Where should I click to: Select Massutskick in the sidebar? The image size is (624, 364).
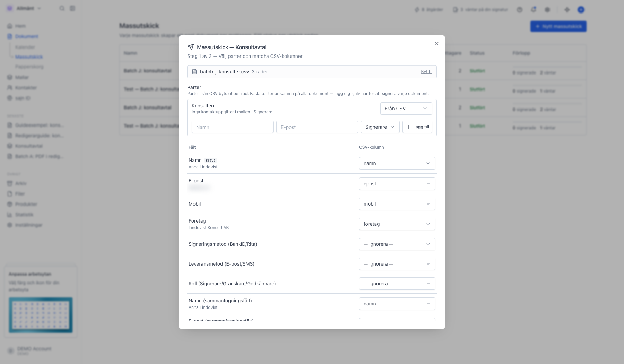click(x=29, y=57)
